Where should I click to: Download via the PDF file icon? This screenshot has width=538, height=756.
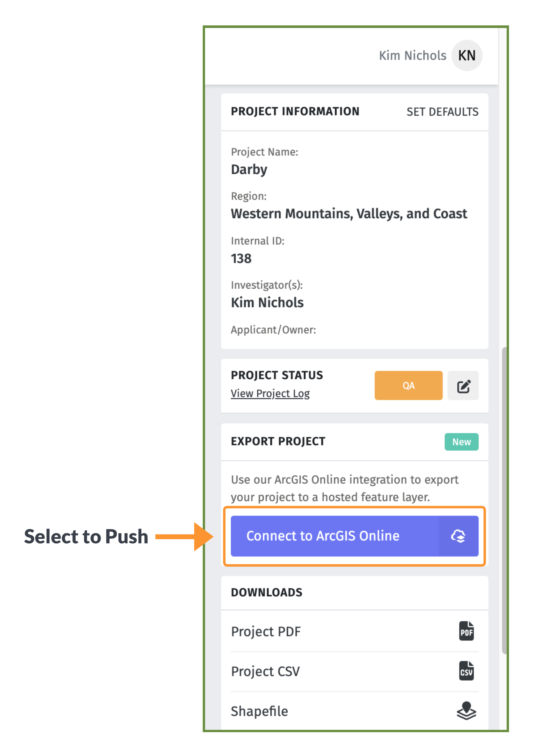466,631
